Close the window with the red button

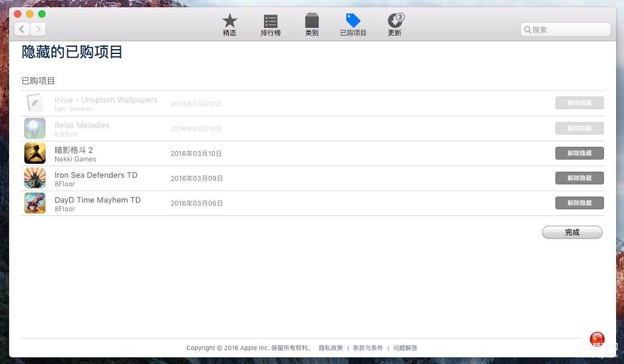point(18,15)
